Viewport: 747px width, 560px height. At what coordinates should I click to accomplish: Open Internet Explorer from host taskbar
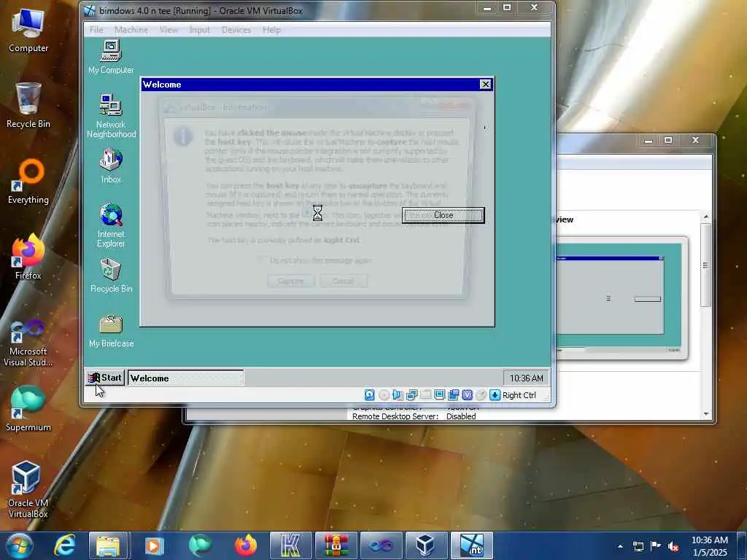pyautogui.click(x=64, y=545)
